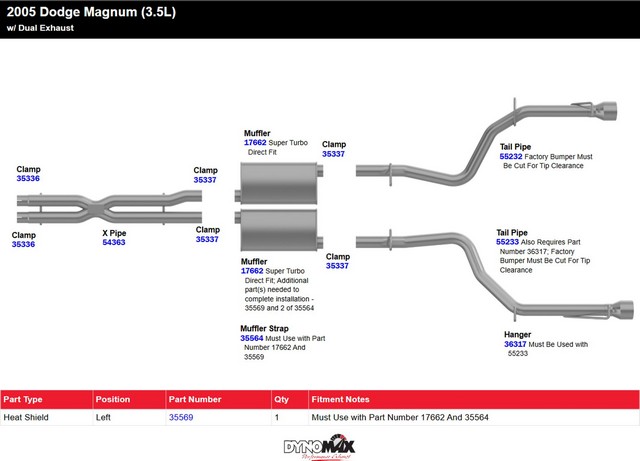Click the Dynomax logo in the footer
Screen dimensions: 640x461
pyautogui.click(x=319, y=446)
